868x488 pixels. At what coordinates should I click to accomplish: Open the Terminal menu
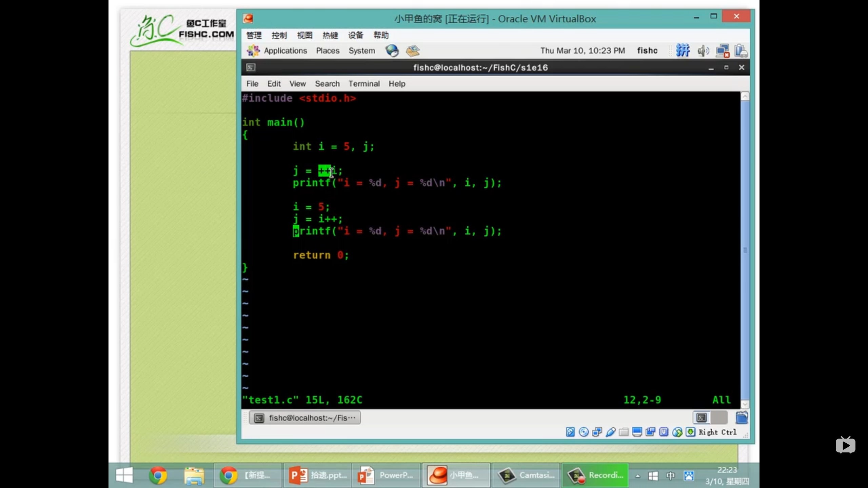point(364,84)
